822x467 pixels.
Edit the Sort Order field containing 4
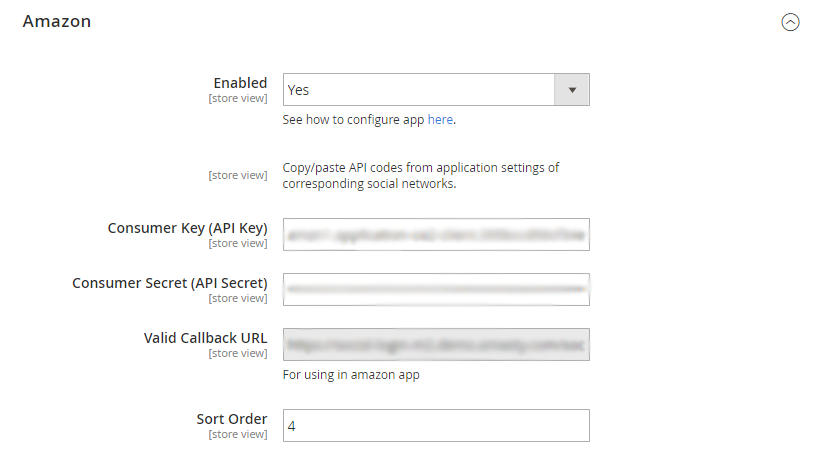436,426
